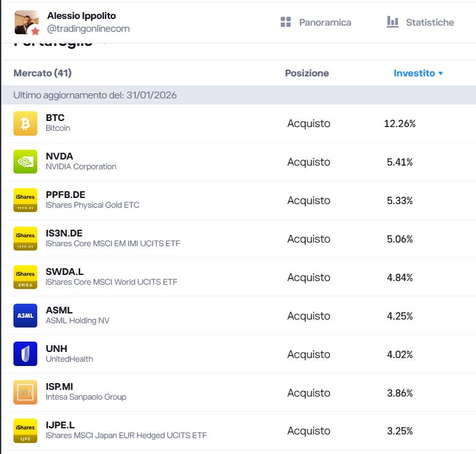Open the Alessio Ippolito profile name

click(81, 16)
